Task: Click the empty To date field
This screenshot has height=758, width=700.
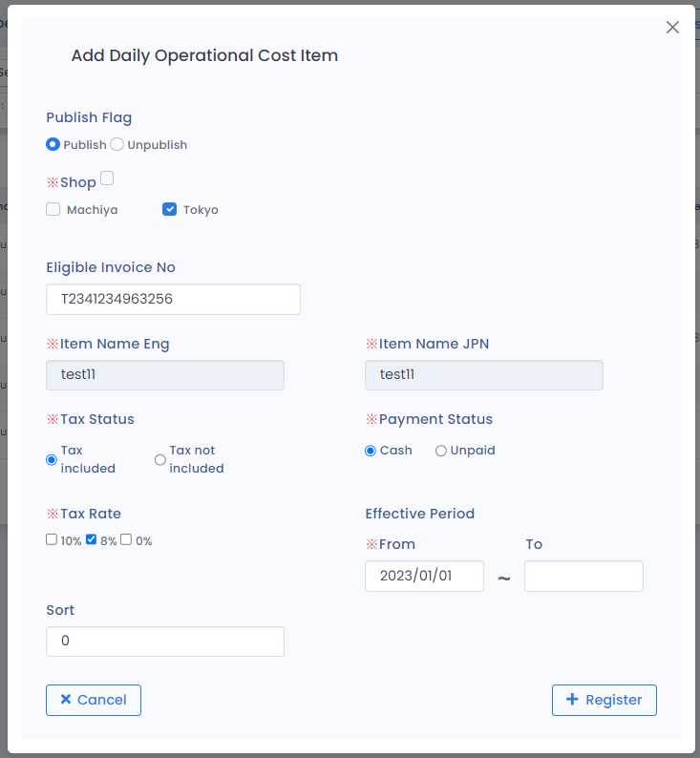Action: pyautogui.click(x=583, y=577)
